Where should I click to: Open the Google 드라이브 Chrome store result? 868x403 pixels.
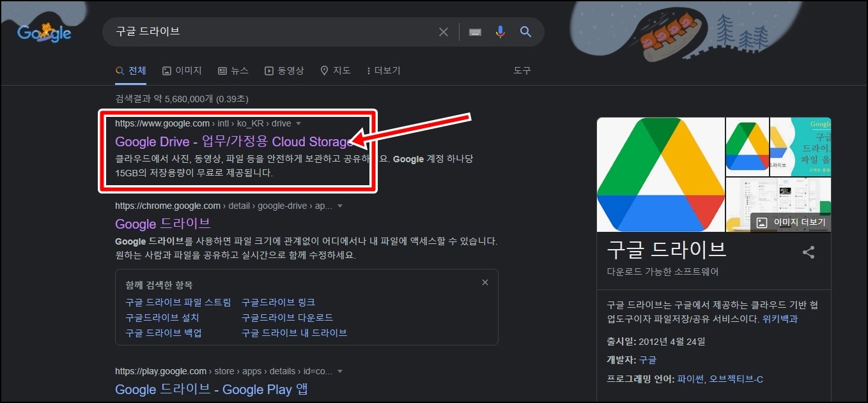(163, 224)
